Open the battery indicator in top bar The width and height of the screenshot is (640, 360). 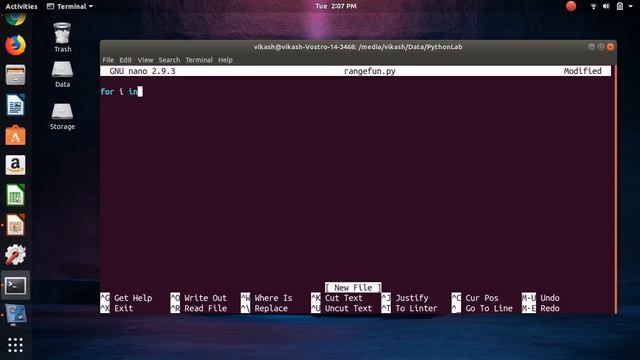620,6
